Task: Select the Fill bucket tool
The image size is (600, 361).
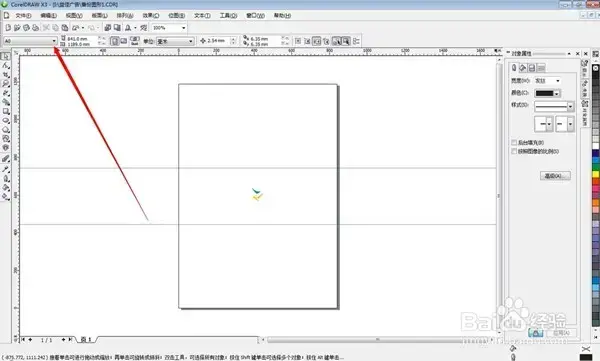Action: 5,188
